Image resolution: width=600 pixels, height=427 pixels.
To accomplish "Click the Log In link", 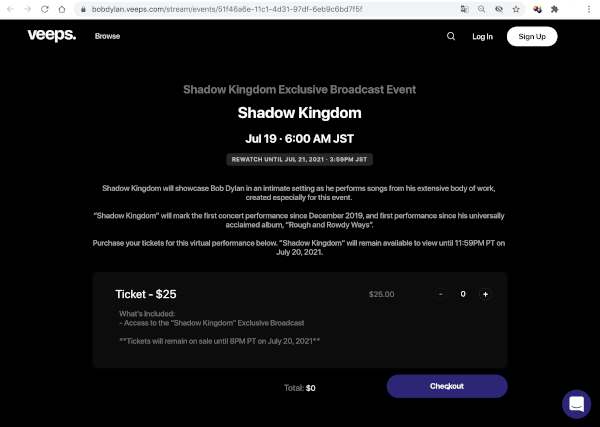I will pos(482,36).
